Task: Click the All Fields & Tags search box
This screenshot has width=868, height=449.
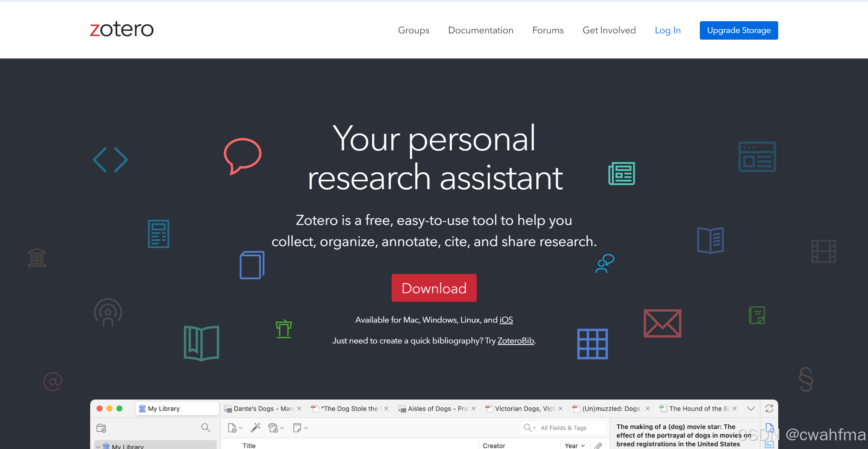Action: (563, 428)
